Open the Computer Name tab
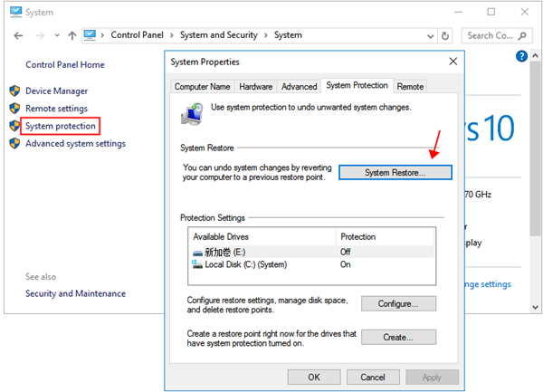Image resolution: width=543 pixels, height=392 pixels. click(x=202, y=87)
